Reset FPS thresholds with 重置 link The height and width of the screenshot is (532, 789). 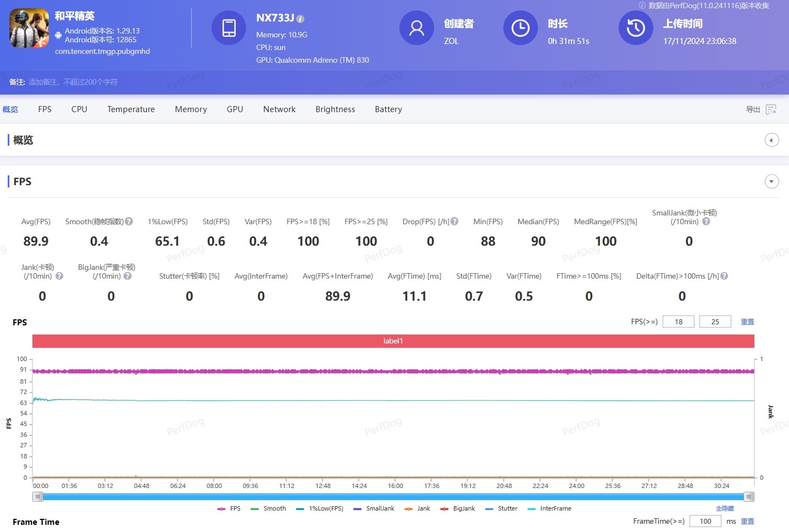click(747, 322)
